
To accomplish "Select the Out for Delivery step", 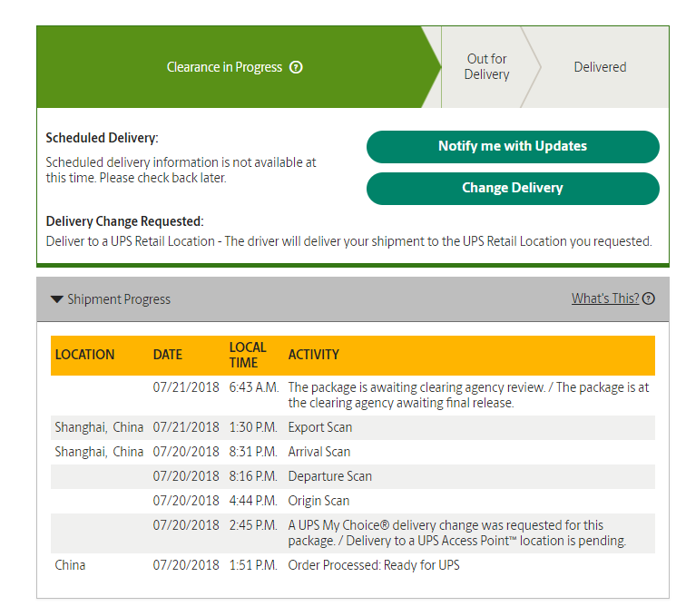I will (486, 67).
